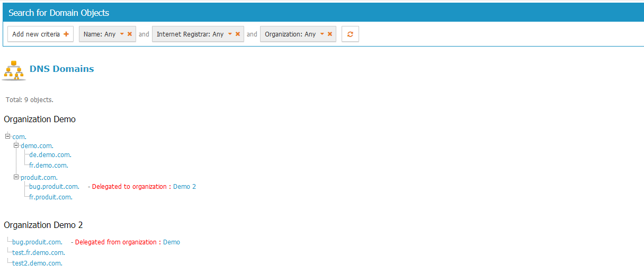This screenshot has width=644, height=274.
Task: Open bug.produit.com. under Organization Demo
Action: pos(55,187)
